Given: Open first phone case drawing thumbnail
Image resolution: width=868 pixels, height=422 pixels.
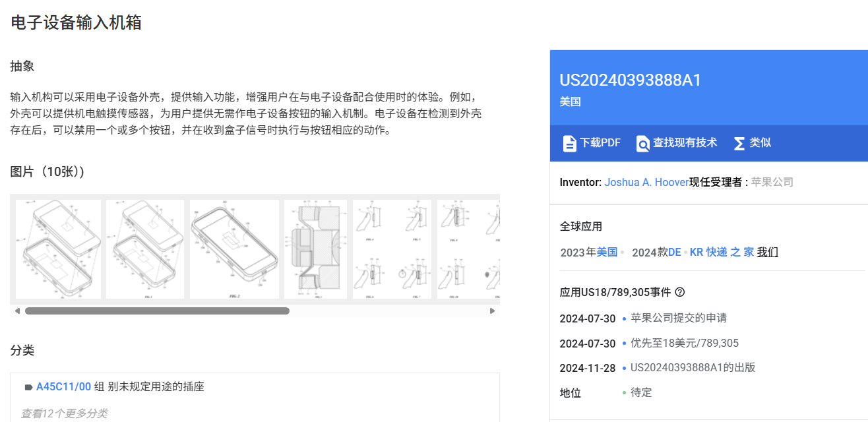Looking at the screenshot, I should tap(58, 249).
